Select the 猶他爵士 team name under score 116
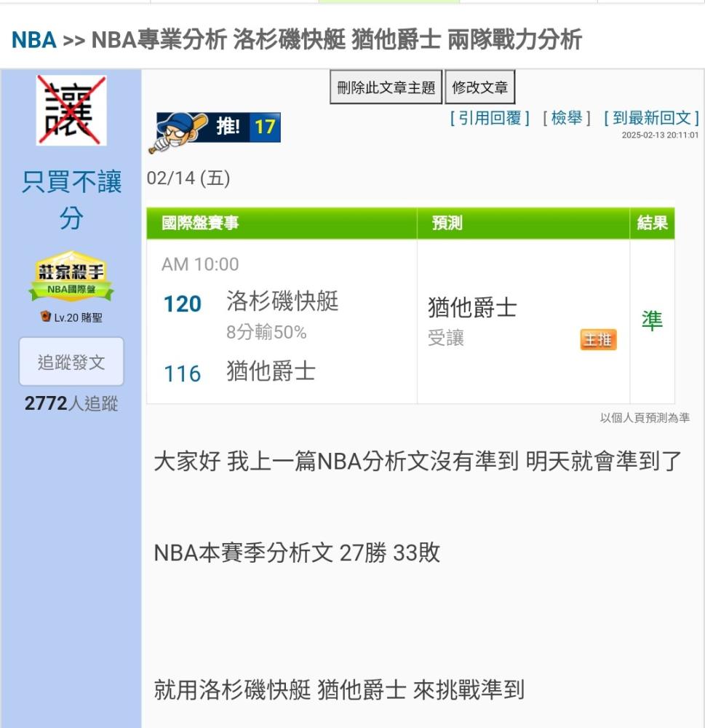This screenshot has width=705, height=728. 271,371
